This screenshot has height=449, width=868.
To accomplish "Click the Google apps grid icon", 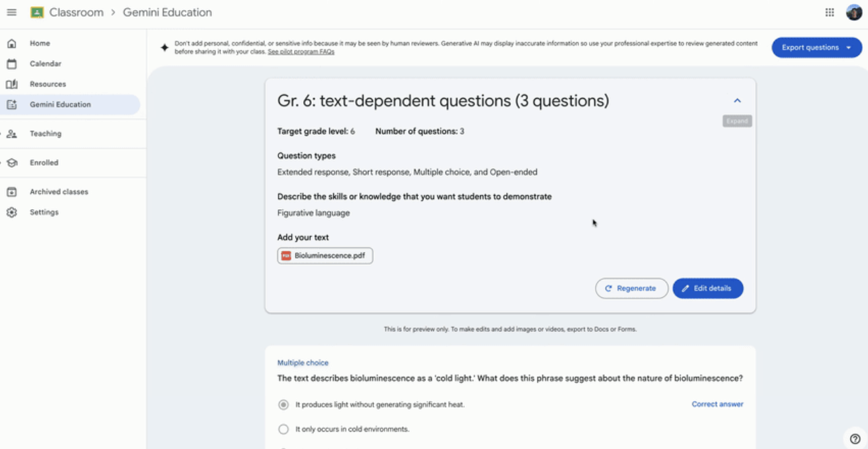I will click(829, 13).
